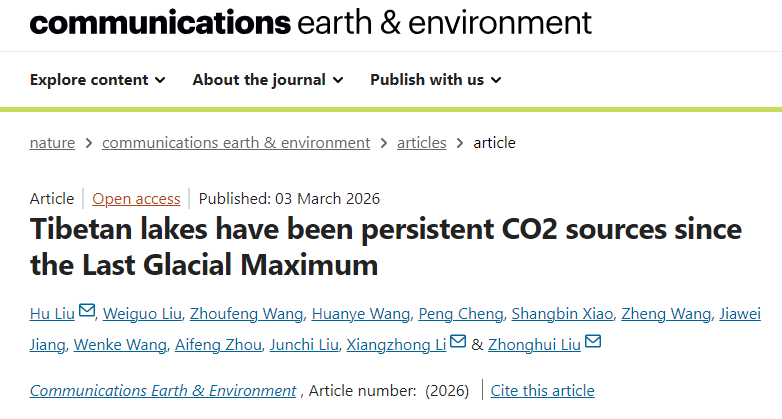The height and width of the screenshot is (419, 782).
Task: Click author name Peng Cheng
Action: 460,314
